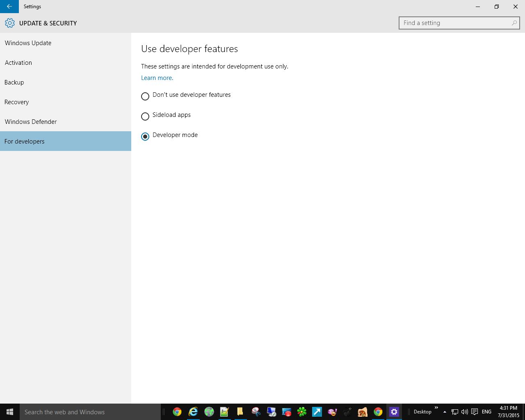Image resolution: width=525 pixels, height=420 pixels.
Task: Expand the hidden system tray icons
Action: 445,412
